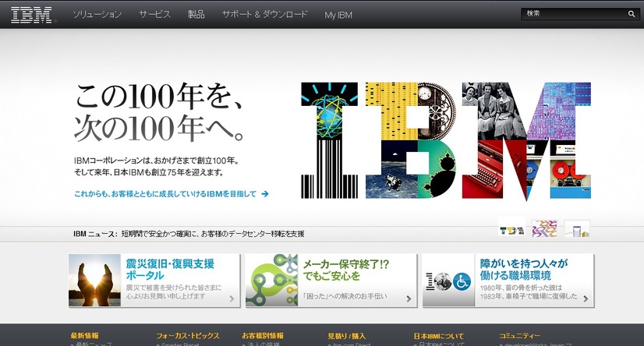Viewport: 644px width, 346px height.
Task: Click the blue arrow beside the IBM目指して link
Action: pyautogui.click(x=265, y=194)
